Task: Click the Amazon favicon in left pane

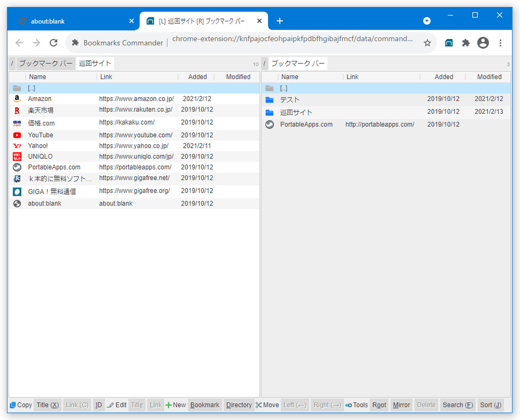Action: click(x=17, y=99)
